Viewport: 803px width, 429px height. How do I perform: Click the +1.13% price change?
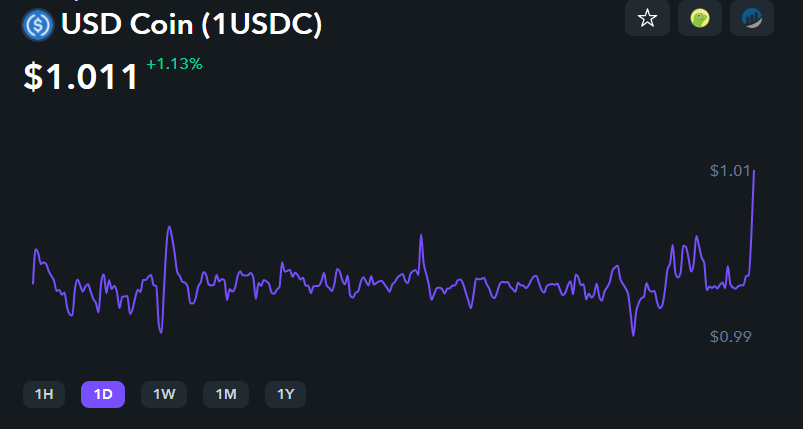tap(174, 64)
